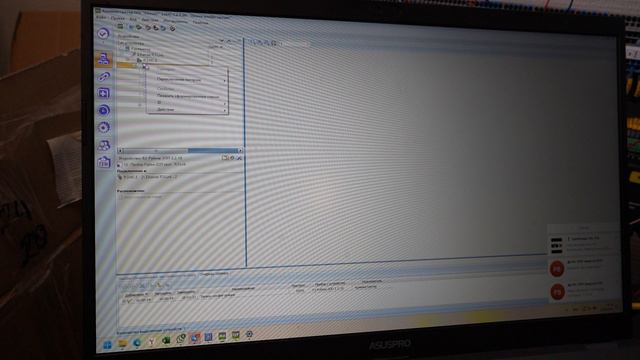Launch the blue Edge browser taskbar icon
Screen dimensions: 640x360
coord(137,342)
